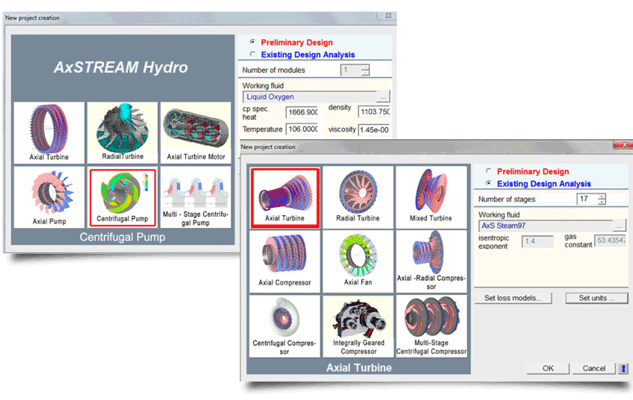Confirm with the OK button
Screen dimensions: 633x400
548,368
